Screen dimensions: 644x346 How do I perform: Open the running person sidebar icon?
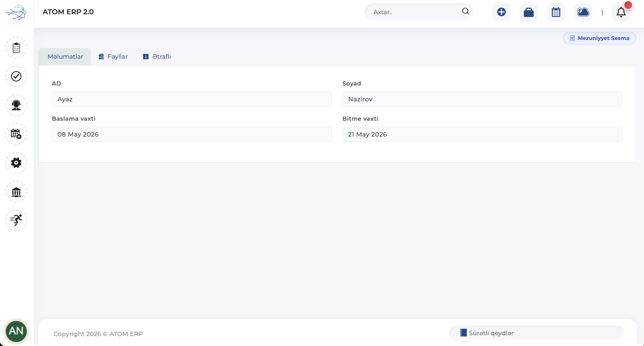click(x=16, y=220)
